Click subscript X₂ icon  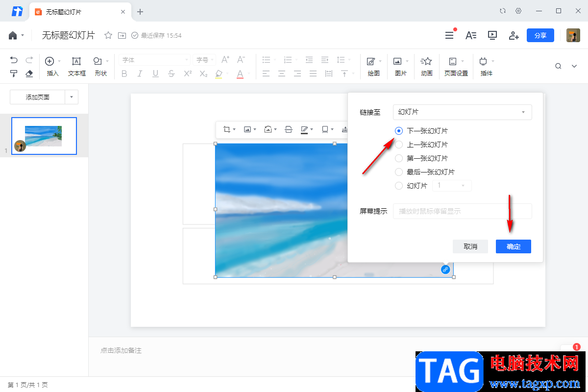pos(203,73)
